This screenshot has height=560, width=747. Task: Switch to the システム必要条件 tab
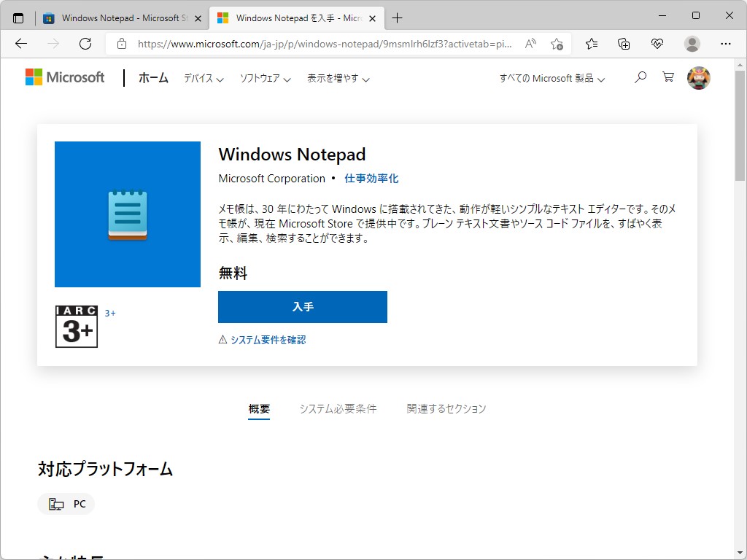[338, 409]
